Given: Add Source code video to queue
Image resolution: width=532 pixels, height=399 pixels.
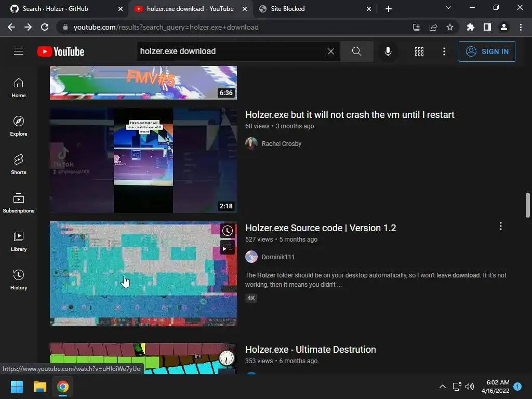Looking at the screenshot, I should pos(228,248).
